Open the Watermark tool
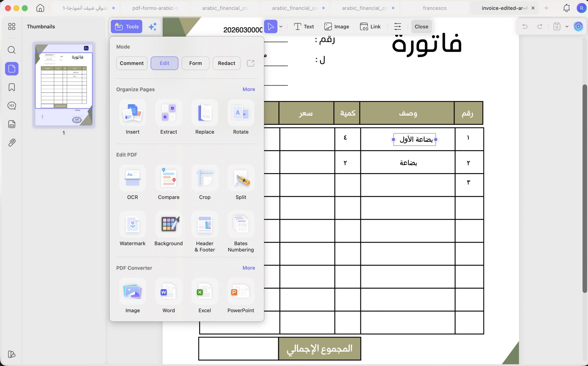The height and width of the screenshot is (366, 588). point(133,229)
